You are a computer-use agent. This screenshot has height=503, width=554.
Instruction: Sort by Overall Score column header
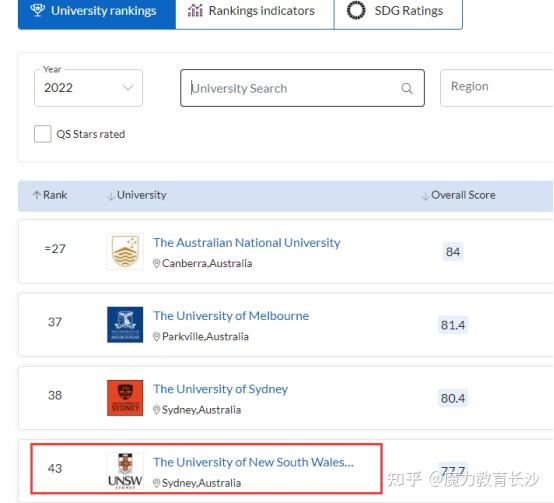(x=459, y=195)
